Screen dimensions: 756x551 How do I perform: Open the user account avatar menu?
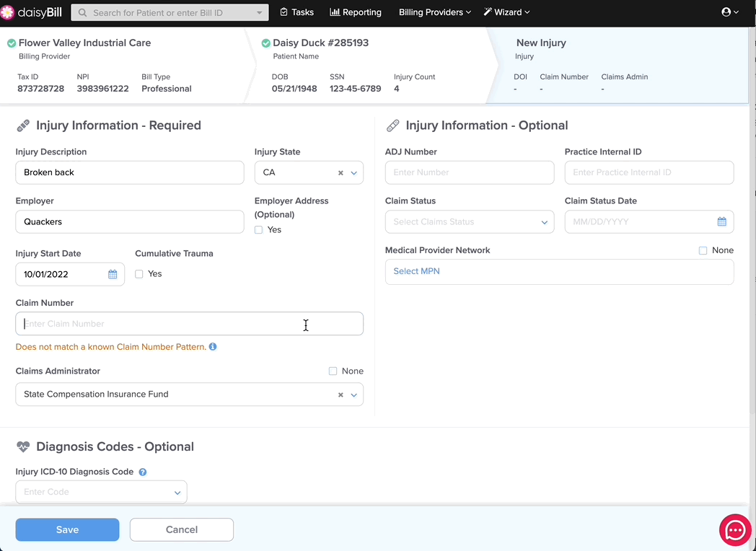tap(730, 12)
